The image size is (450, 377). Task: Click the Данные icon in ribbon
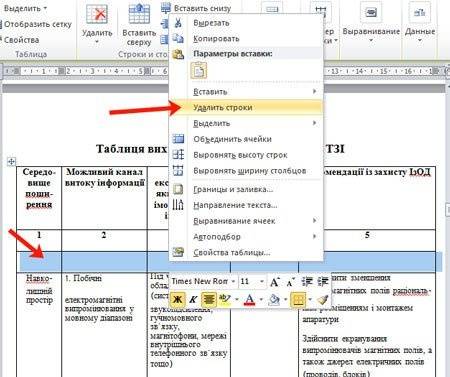click(420, 13)
